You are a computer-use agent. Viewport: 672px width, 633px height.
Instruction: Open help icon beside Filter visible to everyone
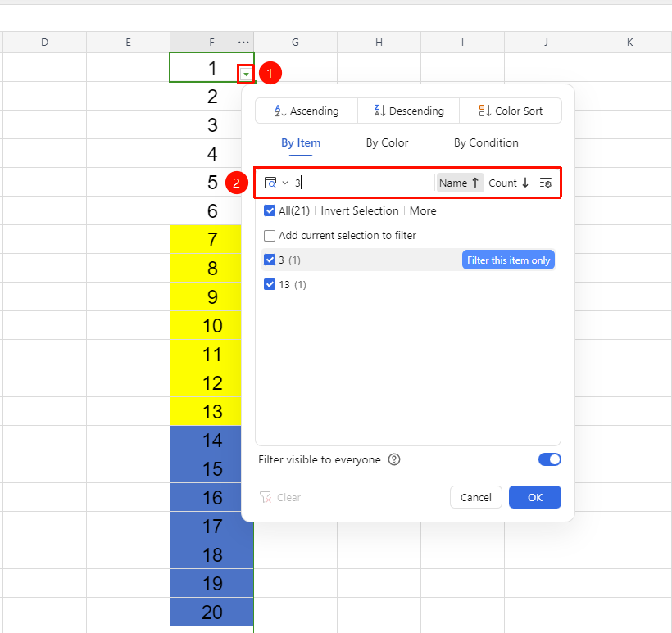point(394,459)
